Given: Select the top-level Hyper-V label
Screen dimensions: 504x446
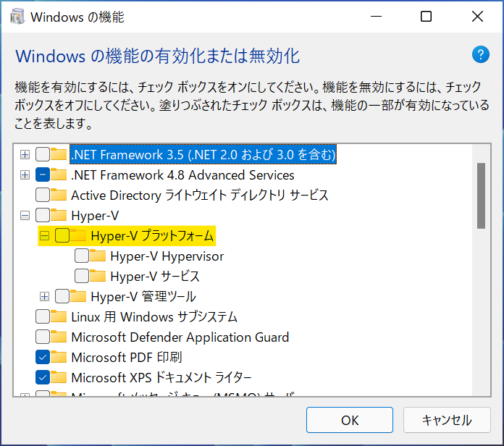Looking at the screenshot, I should (x=95, y=216).
